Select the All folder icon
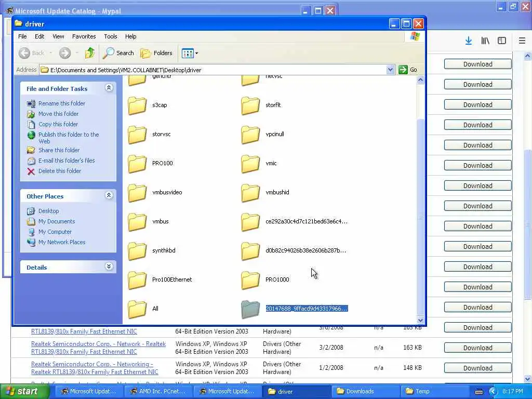Viewport: 532px width, 399px height. coord(137,309)
